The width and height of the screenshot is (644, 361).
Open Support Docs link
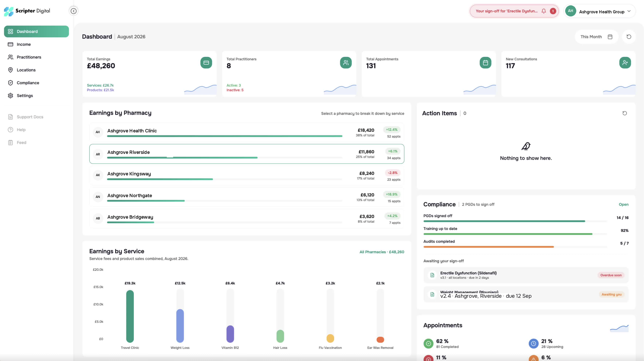coord(36,117)
